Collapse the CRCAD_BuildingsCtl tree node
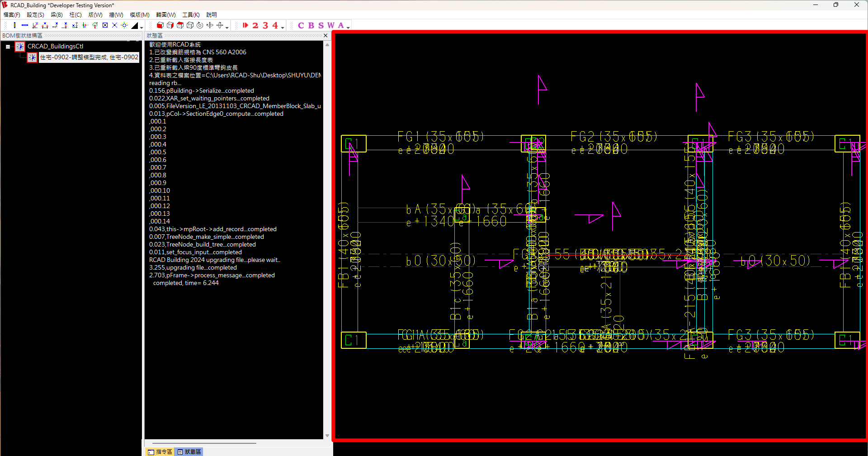Viewport: 868px width, 456px height. point(8,47)
